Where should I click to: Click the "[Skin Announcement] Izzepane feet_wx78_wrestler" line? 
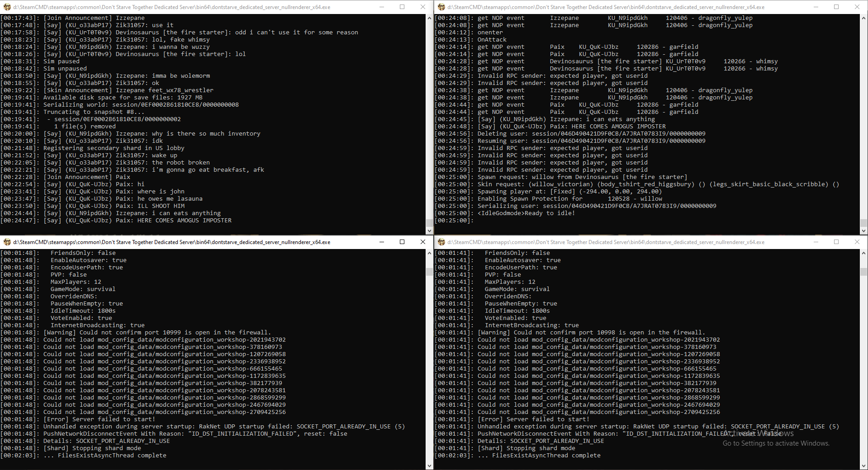pyautogui.click(x=107, y=90)
